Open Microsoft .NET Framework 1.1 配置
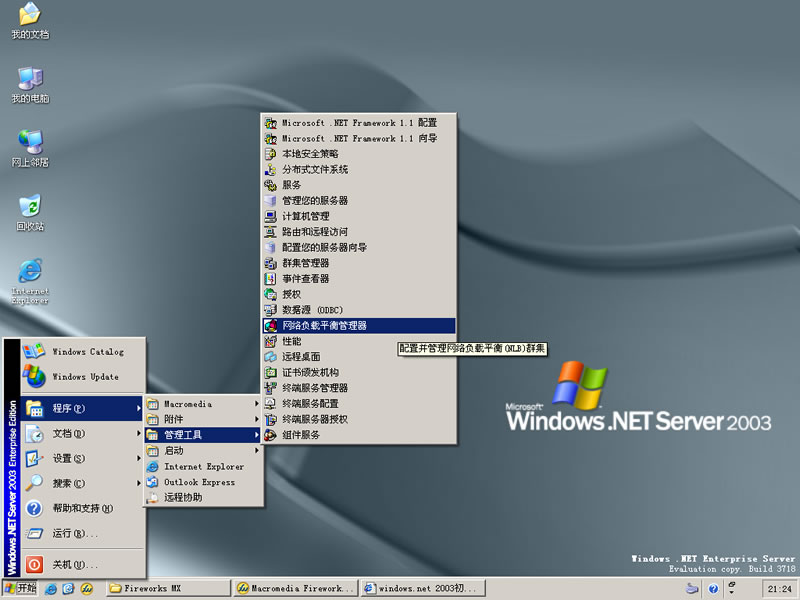The width and height of the screenshot is (800, 600). point(359,123)
